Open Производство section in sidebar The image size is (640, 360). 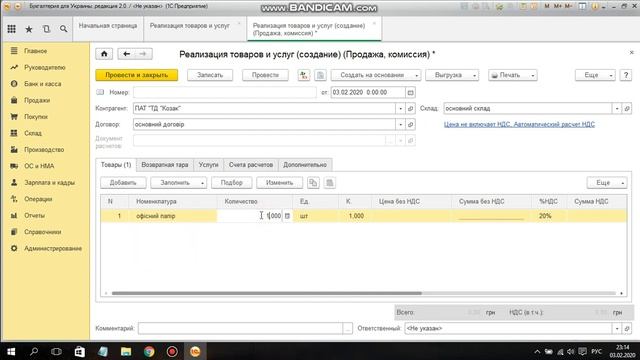pyautogui.click(x=44, y=150)
